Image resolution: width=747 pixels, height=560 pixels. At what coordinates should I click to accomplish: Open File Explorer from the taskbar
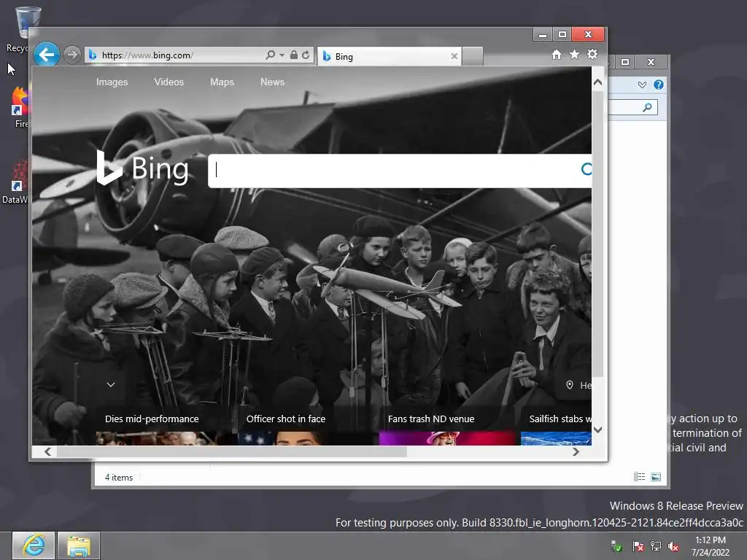pos(79,545)
